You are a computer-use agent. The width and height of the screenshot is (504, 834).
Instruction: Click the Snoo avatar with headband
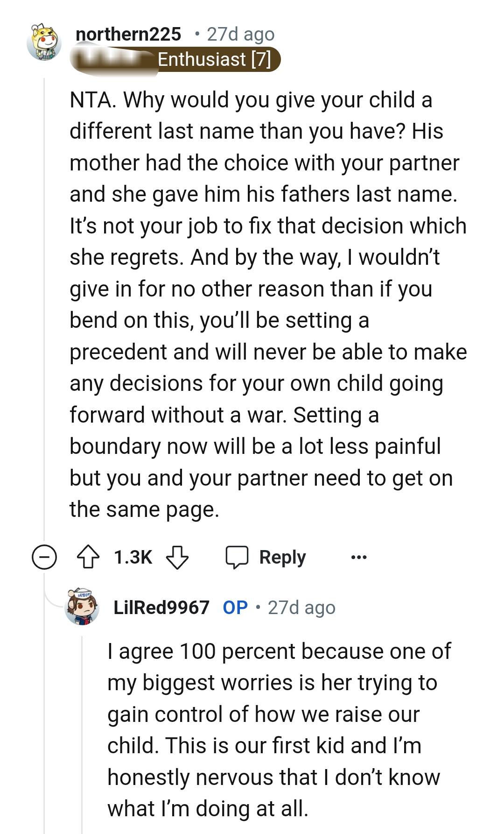click(x=44, y=41)
